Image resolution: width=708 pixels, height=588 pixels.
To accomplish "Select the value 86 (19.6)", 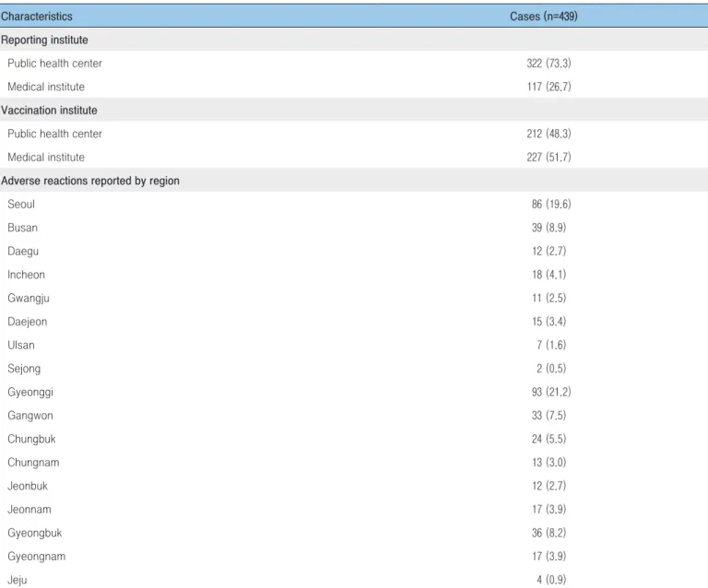I will [x=551, y=204].
